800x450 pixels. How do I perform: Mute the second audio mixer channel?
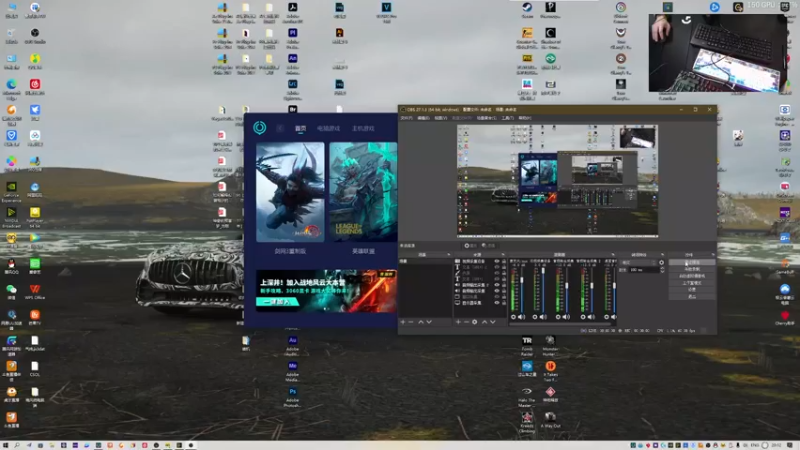(543, 317)
